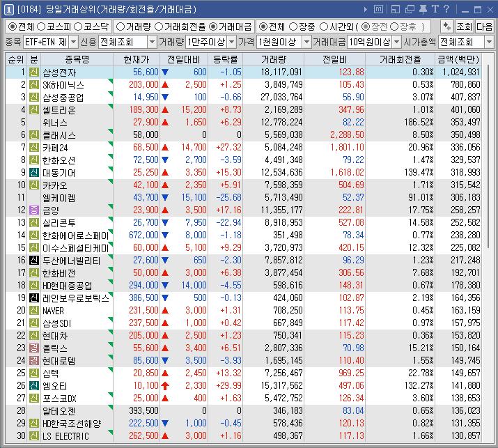Click the teal 신 badge next to 대동기어
Screen dimensions: 498x448
34,173
